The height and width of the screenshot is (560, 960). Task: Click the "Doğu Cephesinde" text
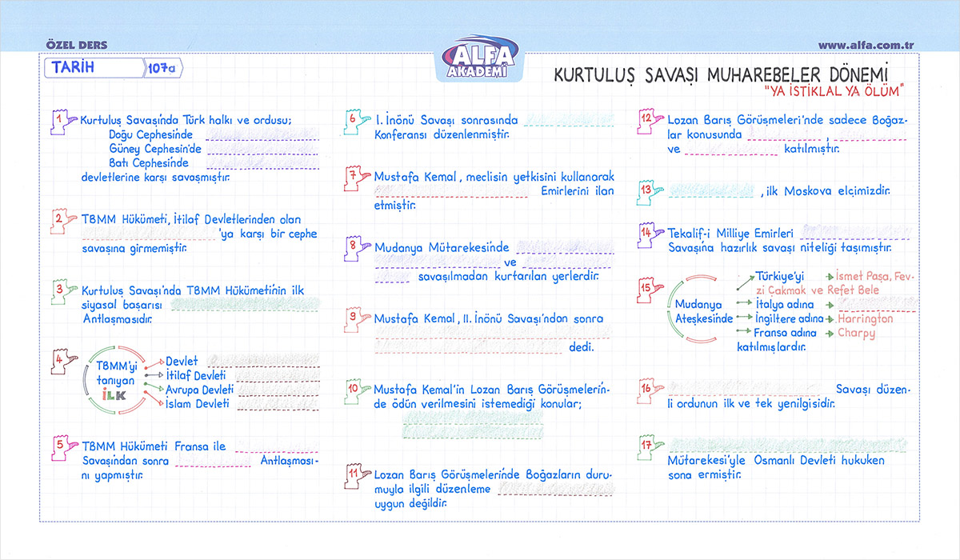(153, 135)
